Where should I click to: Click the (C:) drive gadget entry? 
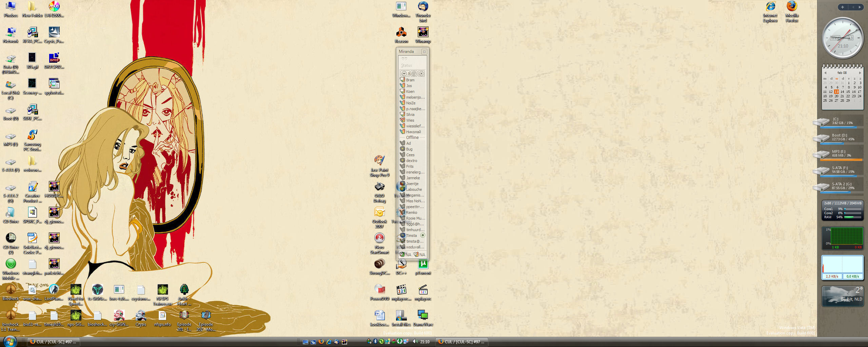tap(837, 121)
